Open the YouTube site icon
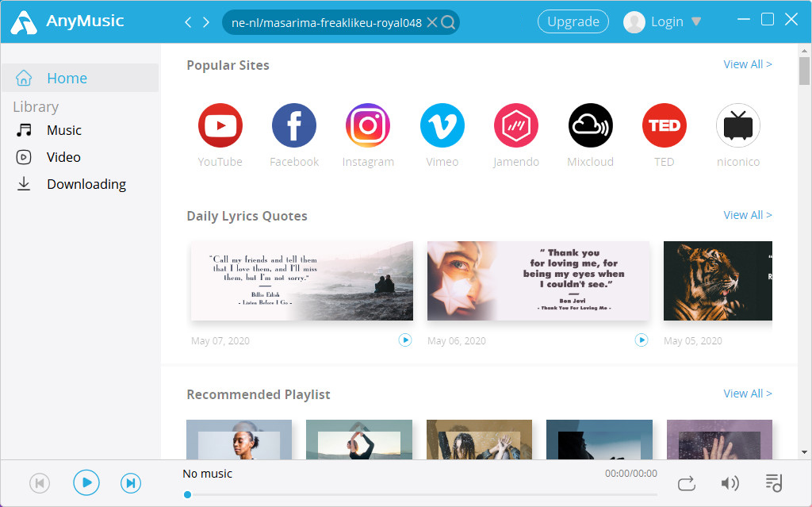812x507 pixels. (220, 125)
